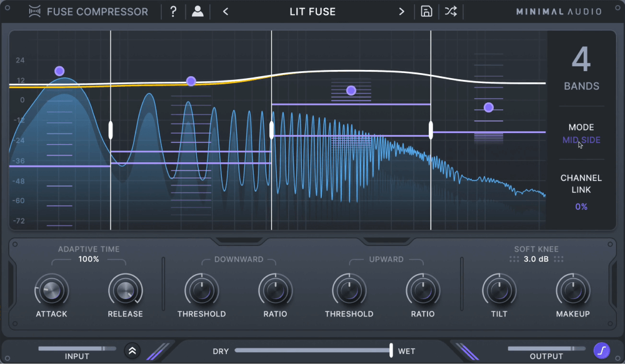The width and height of the screenshot is (625, 364).
Task: Click the Upward Threshold knob
Action: pyautogui.click(x=349, y=291)
